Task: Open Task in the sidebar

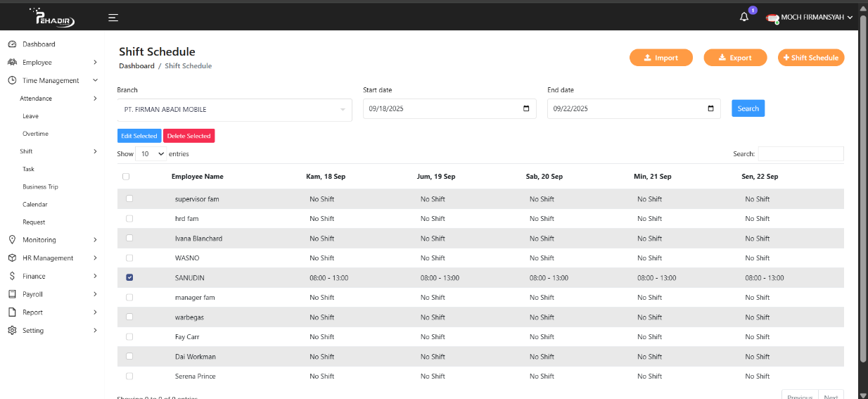Action: (x=28, y=169)
